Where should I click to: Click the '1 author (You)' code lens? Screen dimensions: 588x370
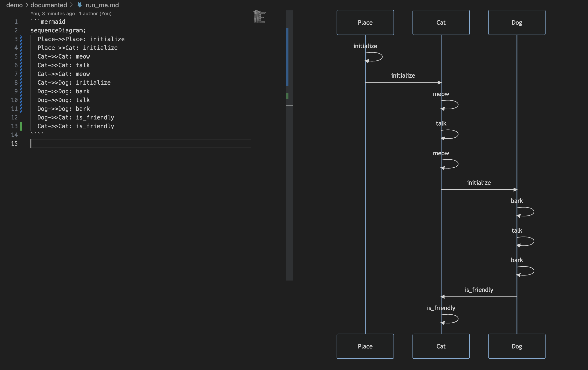click(95, 14)
